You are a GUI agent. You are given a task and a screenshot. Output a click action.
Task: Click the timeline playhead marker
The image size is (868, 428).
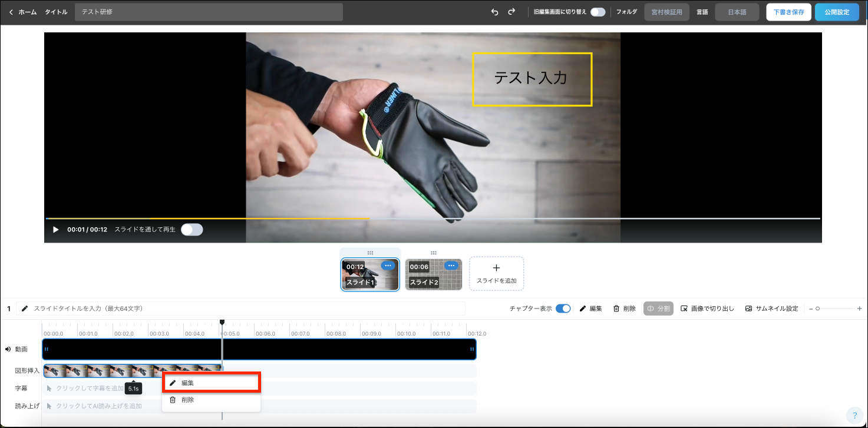pos(222,322)
